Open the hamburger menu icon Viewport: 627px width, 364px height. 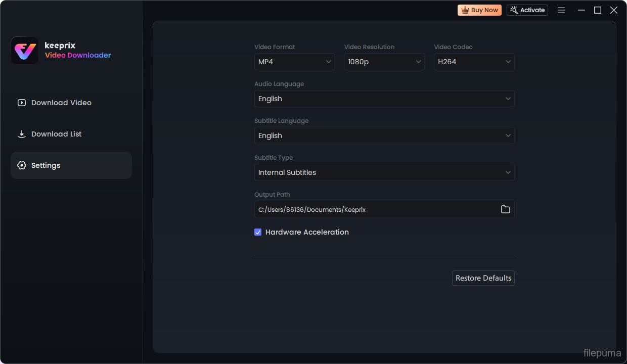[561, 10]
